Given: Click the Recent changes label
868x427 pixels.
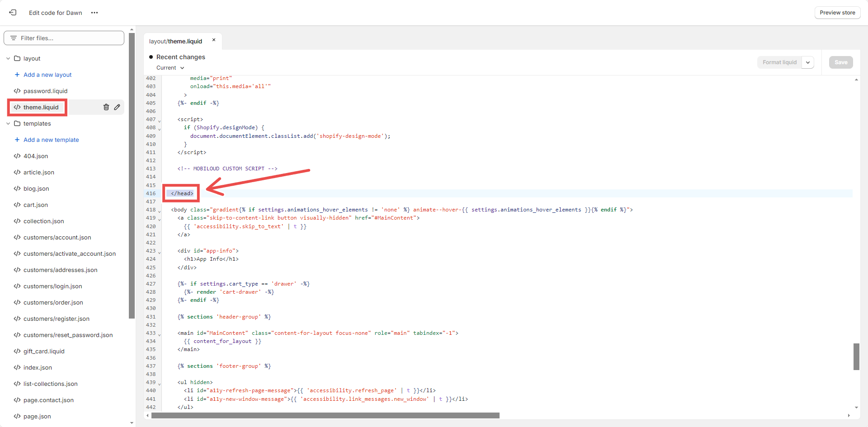Looking at the screenshot, I should click(181, 57).
